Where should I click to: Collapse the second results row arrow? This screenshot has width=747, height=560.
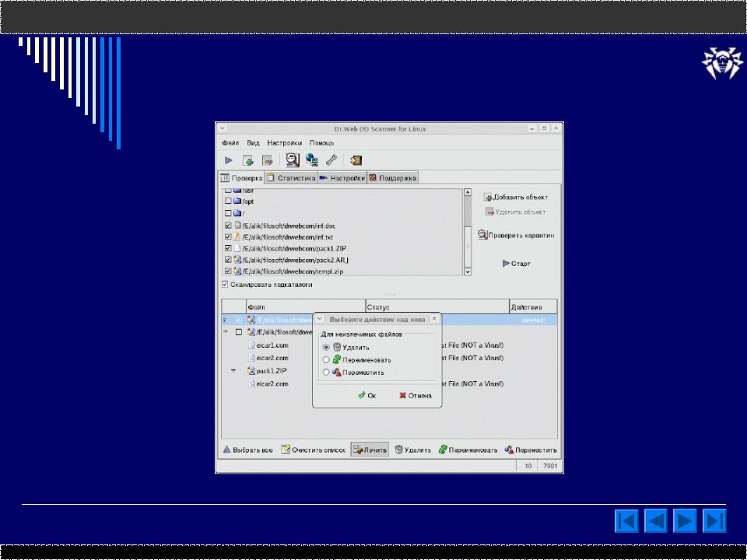[x=226, y=332]
